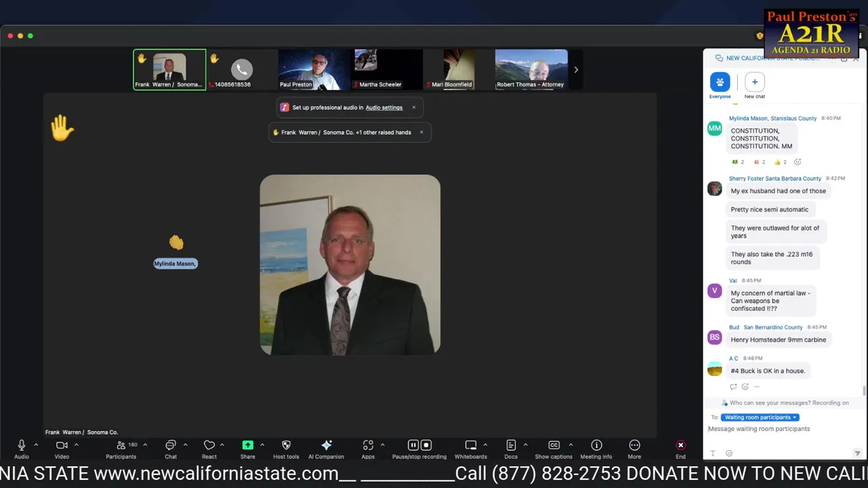868x488 pixels.
Task: Expand chat options caret
Action: (x=185, y=445)
